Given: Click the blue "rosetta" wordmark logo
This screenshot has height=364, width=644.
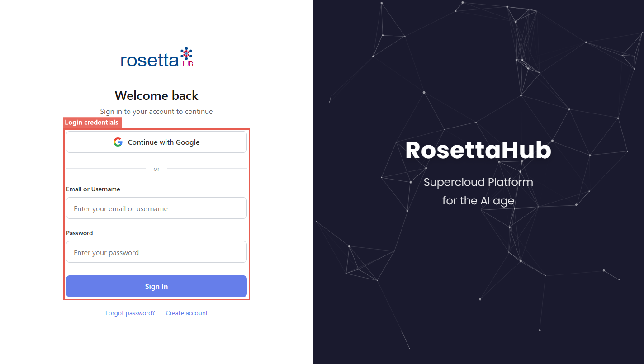Looking at the screenshot, I should tap(149, 61).
